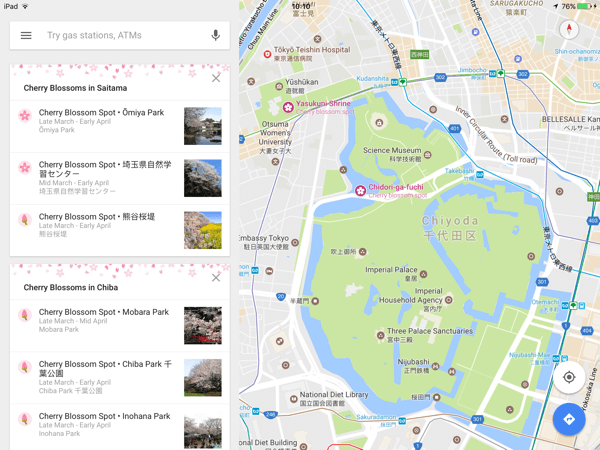
Task: View the Chiba Park photo thumbnail
Action: coord(203,378)
